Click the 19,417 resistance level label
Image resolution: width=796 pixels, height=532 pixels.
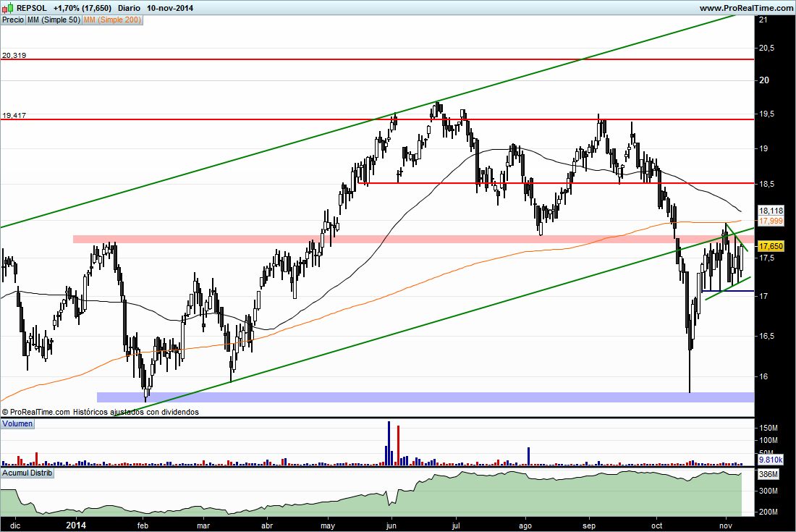[x=14, y=115]
